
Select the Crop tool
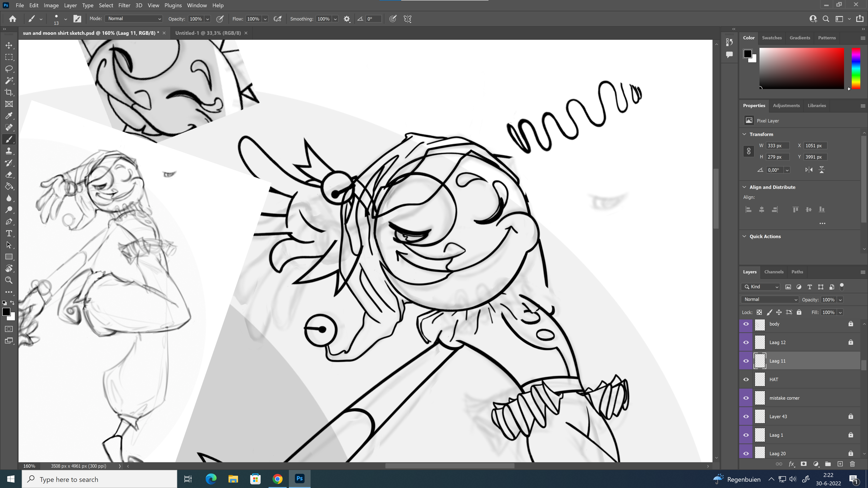pyautogui.click(x=9, y=92)
